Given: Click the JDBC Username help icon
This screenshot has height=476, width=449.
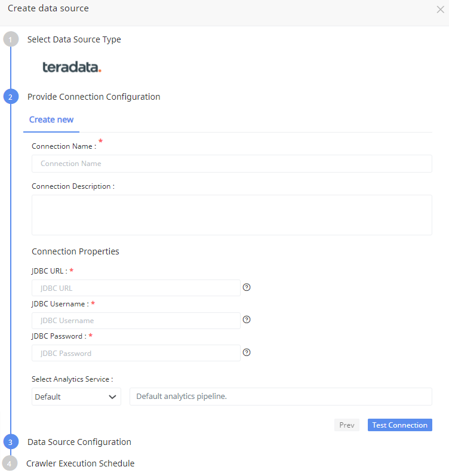Looking at the screenshot, I should pyautogui.click(x=247, y=320).
